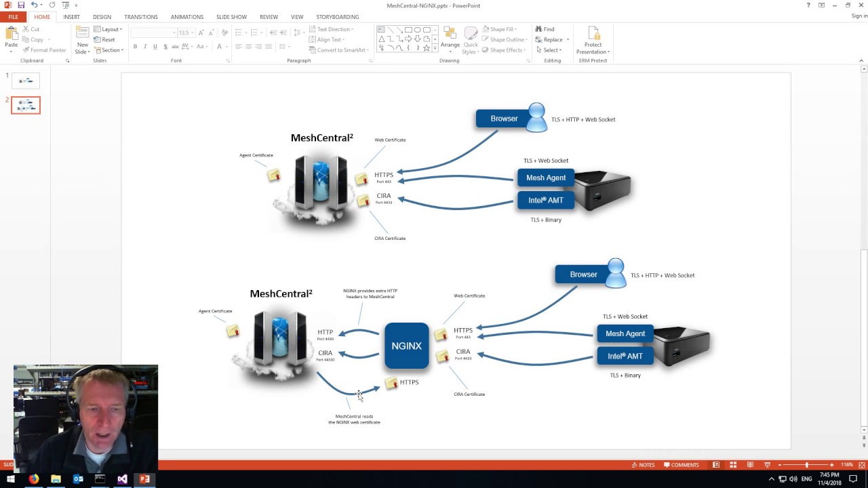Viewport: 868px width, 488px height.
Task: Switch to the TRANSITIONS tab
Action: [x=141, y=17]
